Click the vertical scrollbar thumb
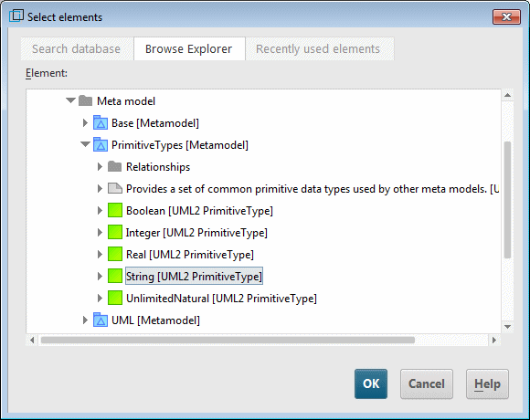Viewport: 530px width, 420px height. click(x=507, y=200)
